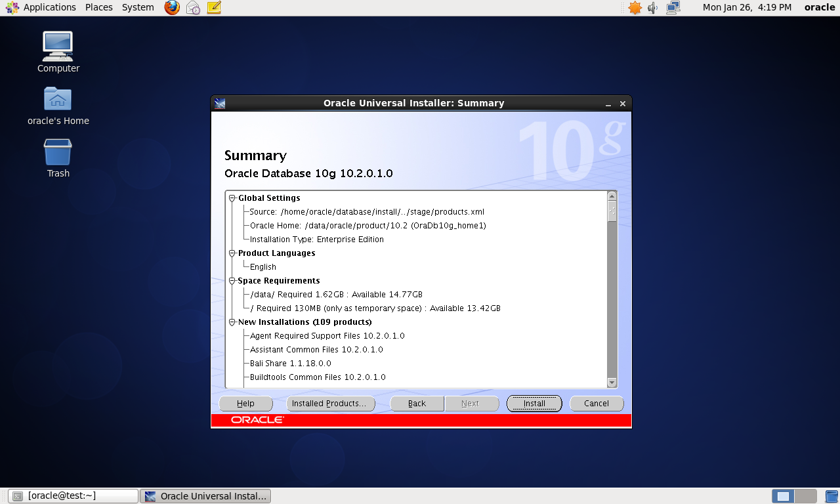This screenshot has height=504, width=840.
Task: Collapse the Global Settings node
Action: pyautogui.click(x=232, y=198)
